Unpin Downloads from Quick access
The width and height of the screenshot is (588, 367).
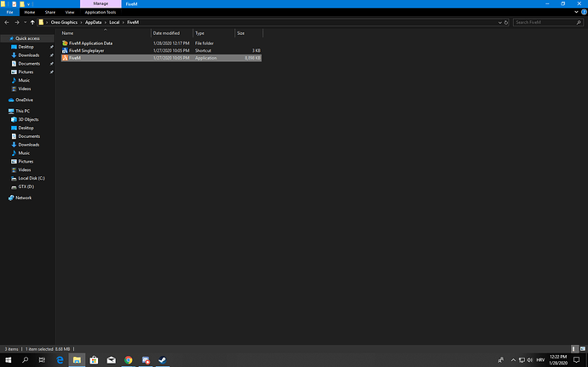point(52,55)
